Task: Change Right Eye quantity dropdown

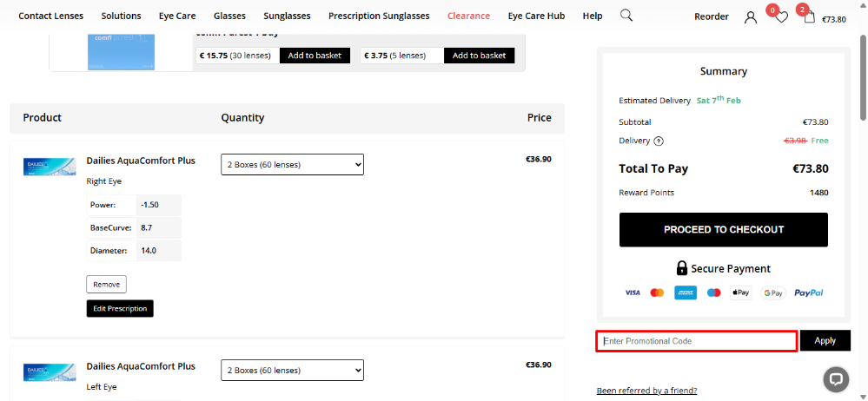Action: pyautogui.click(x=292, y=164)
